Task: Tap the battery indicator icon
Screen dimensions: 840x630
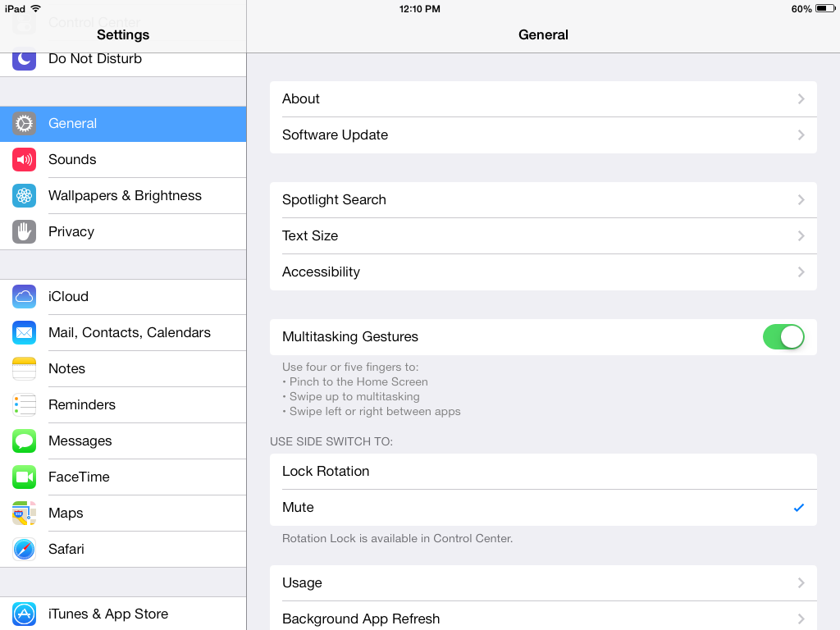Action: coord(825,8)
